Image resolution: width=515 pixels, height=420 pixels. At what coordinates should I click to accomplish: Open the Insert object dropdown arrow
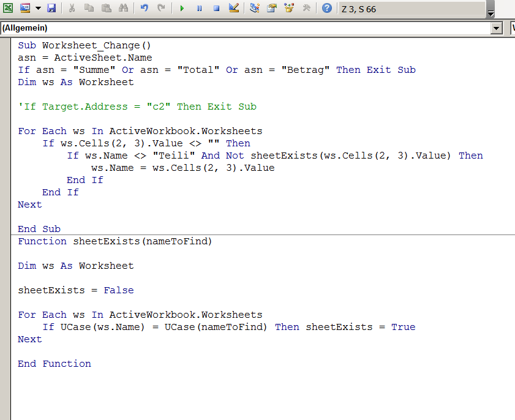[38, 8]
